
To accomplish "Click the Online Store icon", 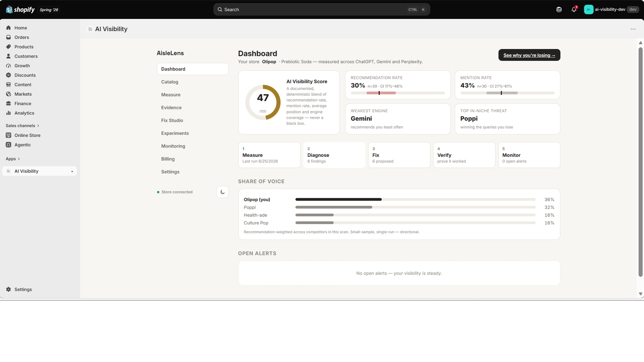I will [x=8, y=135].
